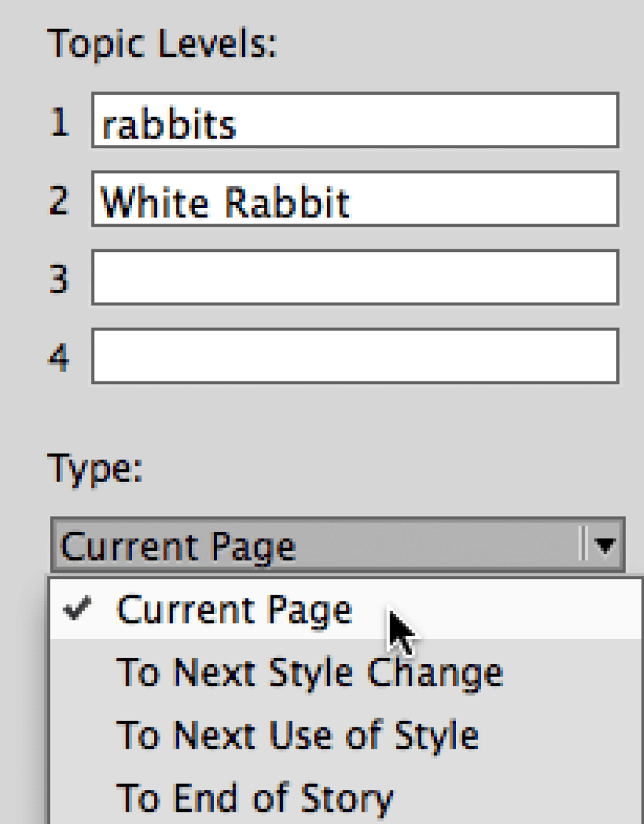Click the empty Topic Level 4 field
644x824 pixels.
(x=354, y=356)
